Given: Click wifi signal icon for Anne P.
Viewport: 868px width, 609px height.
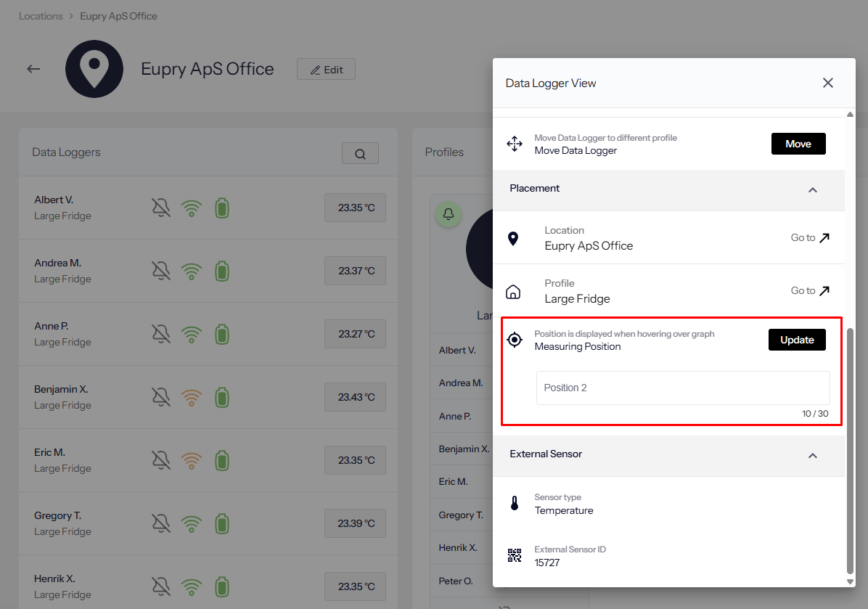Looking at the screenshot, I should [192, 335].
